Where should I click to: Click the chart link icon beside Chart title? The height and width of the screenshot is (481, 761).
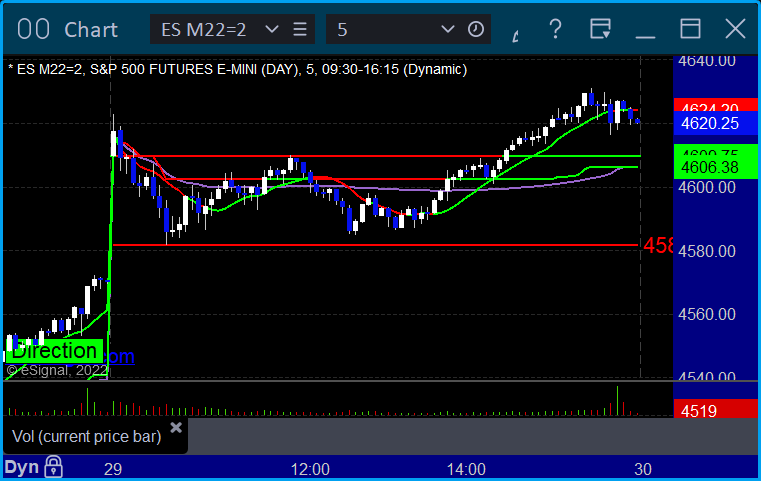33,29
